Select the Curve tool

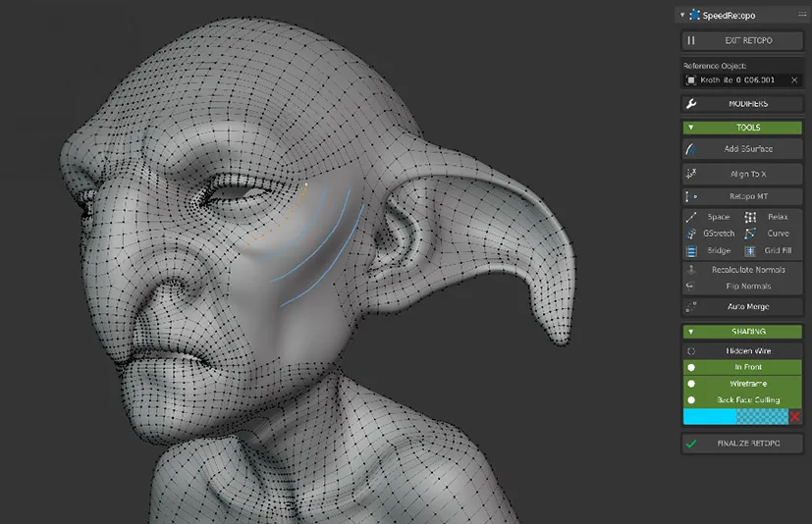pos(772,234)
